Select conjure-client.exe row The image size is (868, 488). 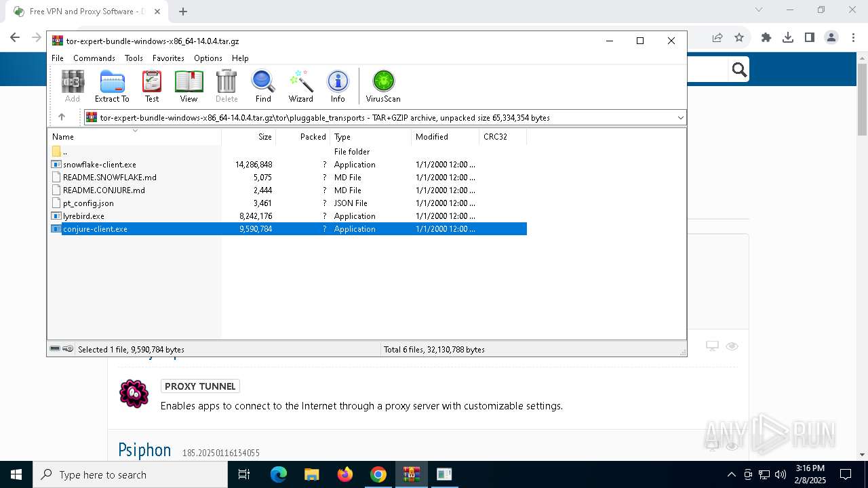(x=287, y=229)
